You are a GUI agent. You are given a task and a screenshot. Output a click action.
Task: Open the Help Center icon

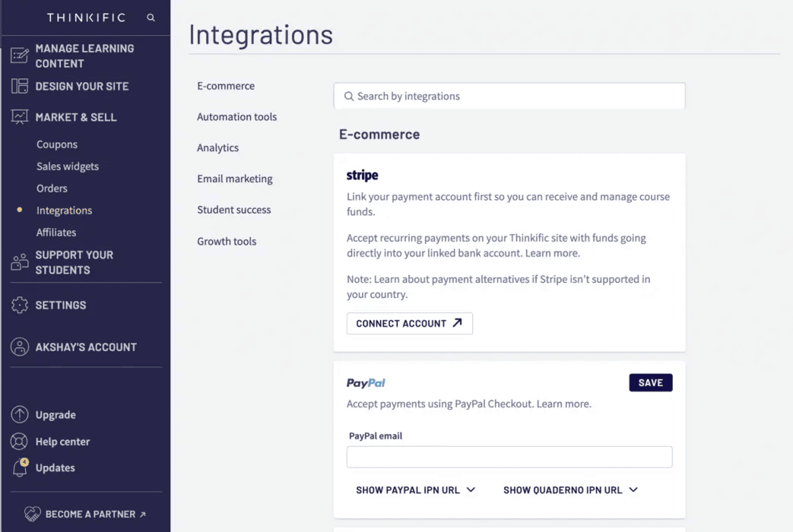pyautogui.click(x=18, y=441)
